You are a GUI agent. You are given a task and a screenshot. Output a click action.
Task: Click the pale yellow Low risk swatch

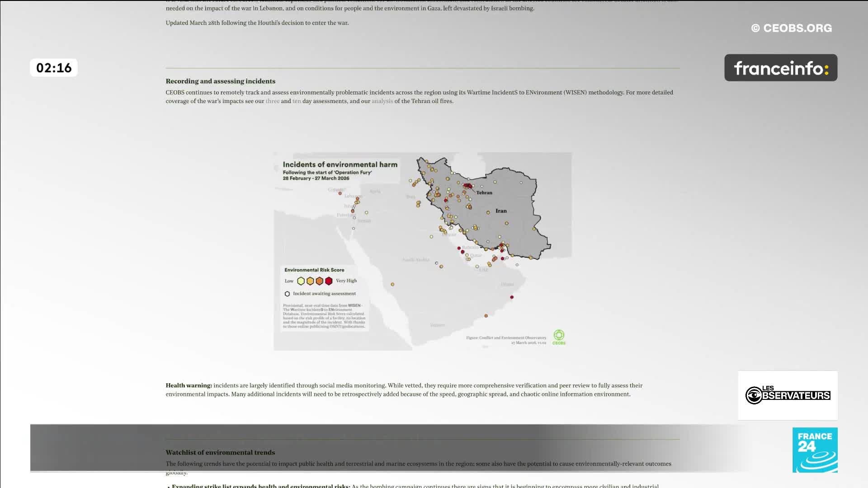301,281
